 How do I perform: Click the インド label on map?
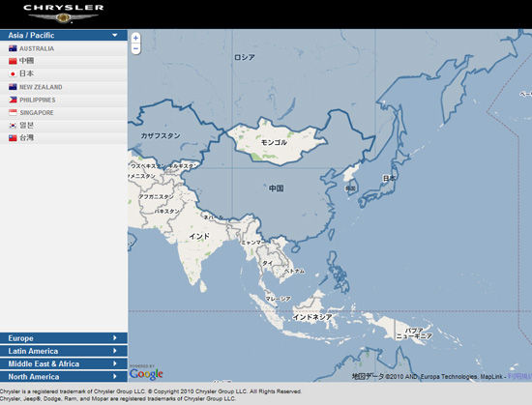tap(199, 236)
